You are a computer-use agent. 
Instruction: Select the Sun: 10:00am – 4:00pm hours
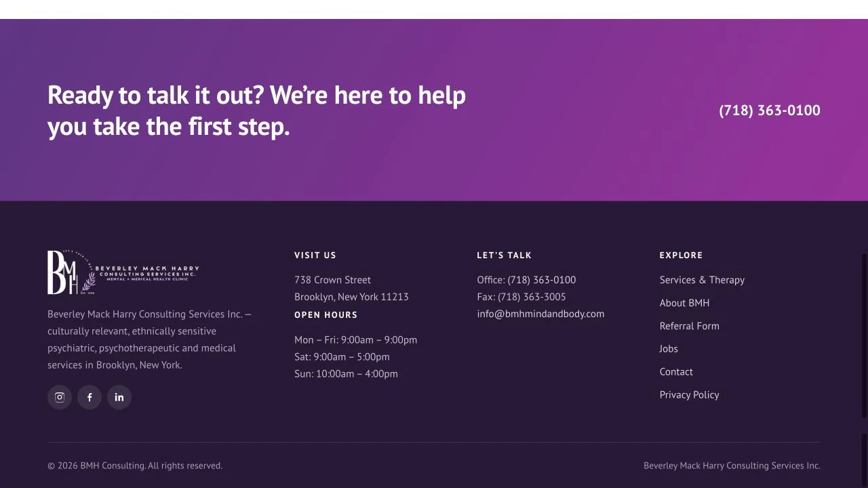pyautogui.click(x=346, y=374)
